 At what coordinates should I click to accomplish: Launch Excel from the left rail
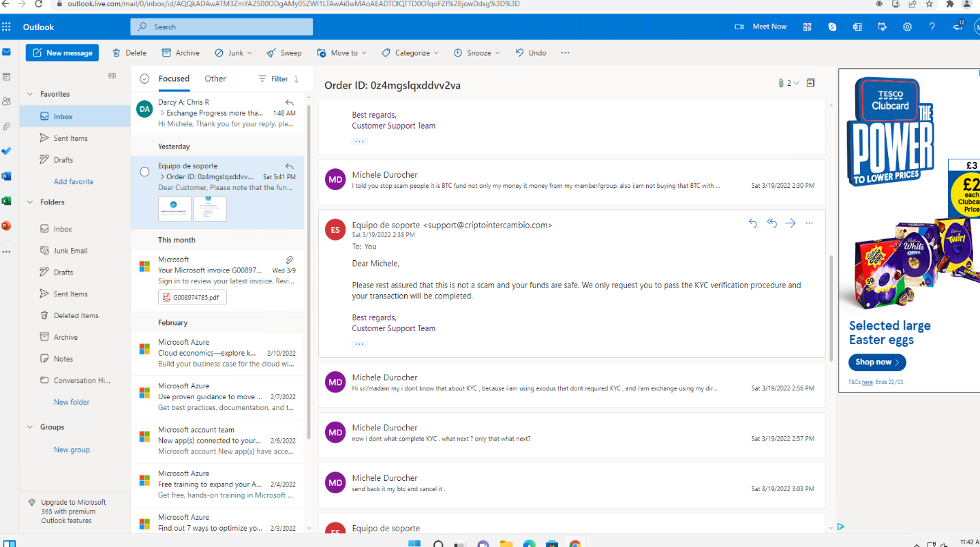(x=6, y=201)
